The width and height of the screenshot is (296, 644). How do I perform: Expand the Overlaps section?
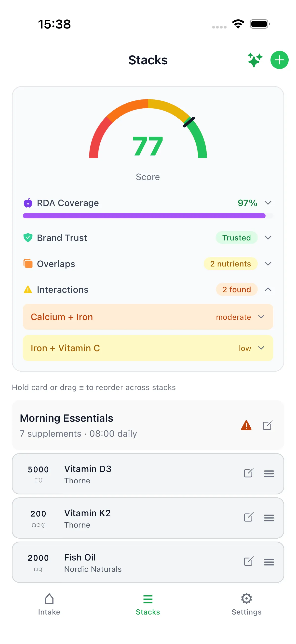(x=268, y=264)
